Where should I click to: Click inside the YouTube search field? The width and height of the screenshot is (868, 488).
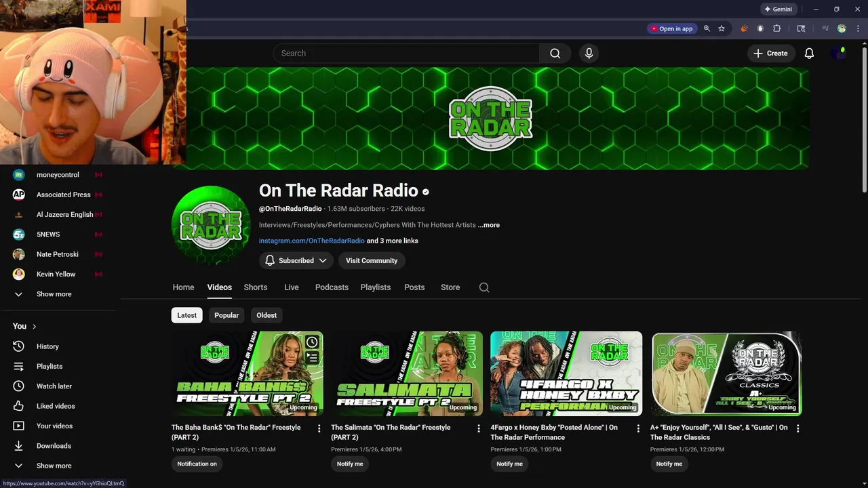406,54
